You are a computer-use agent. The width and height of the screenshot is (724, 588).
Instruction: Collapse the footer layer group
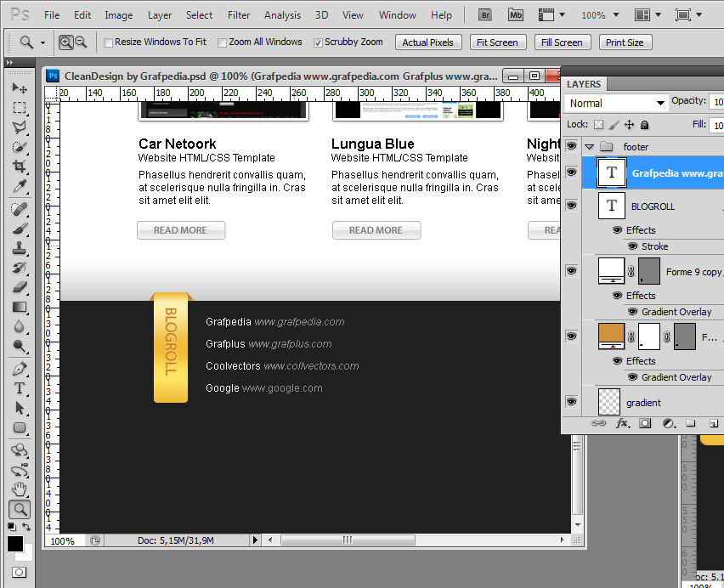point(589,147)
